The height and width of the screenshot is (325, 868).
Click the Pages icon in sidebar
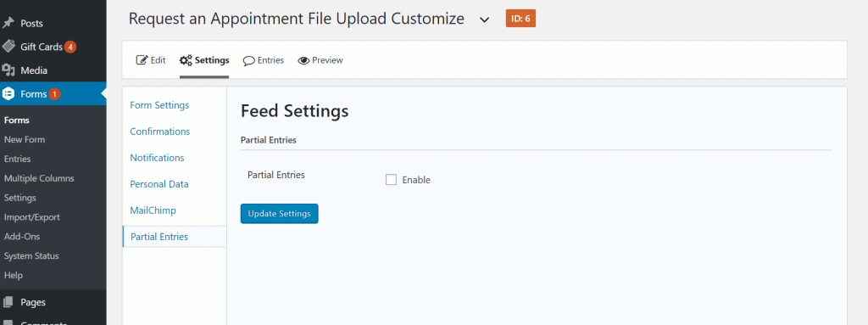pyautogui.click(x=8, y=302)
